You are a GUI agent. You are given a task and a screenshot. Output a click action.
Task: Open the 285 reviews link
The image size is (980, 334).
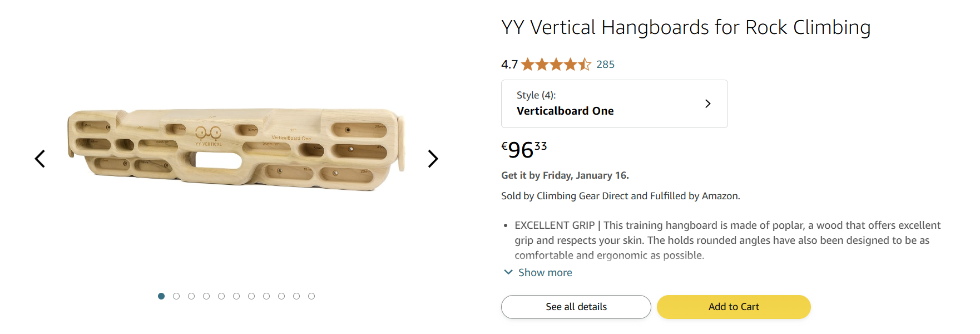point(605,65)
